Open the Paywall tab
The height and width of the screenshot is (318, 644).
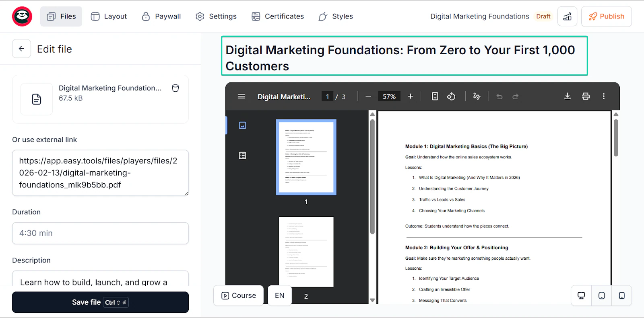tap(161, 16)
